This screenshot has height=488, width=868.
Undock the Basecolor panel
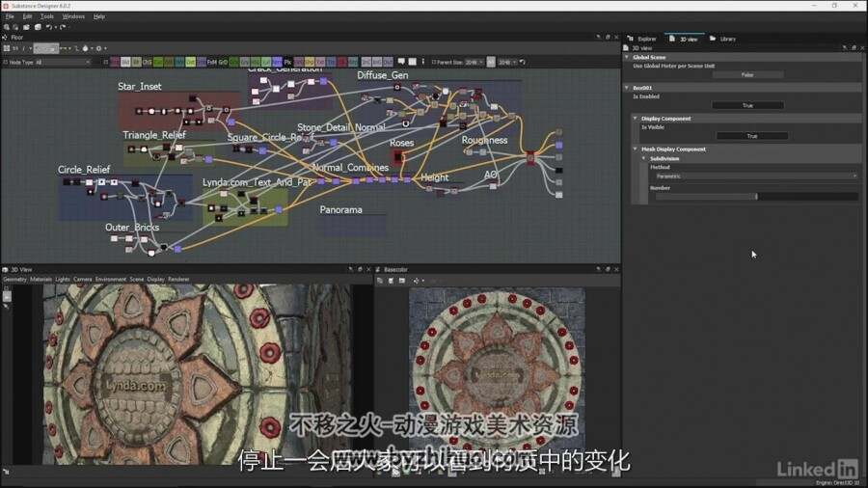pyautogui.click(x=608, y=269)
